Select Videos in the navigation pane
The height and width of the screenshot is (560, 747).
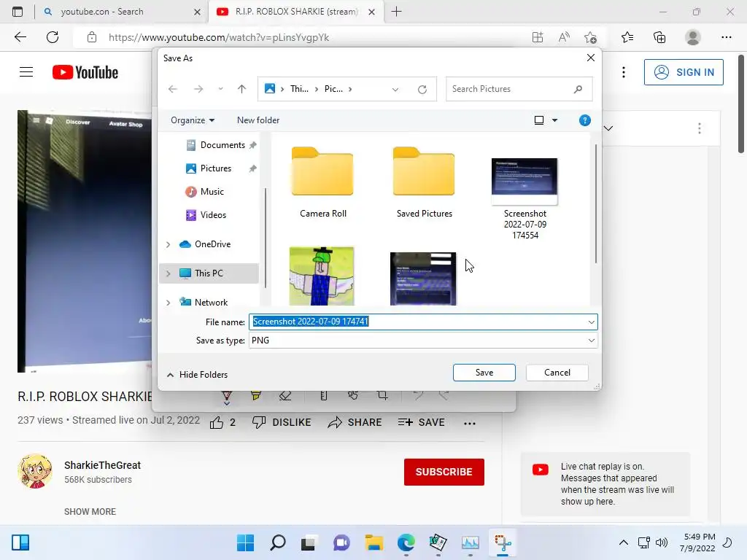click(206, 215)
